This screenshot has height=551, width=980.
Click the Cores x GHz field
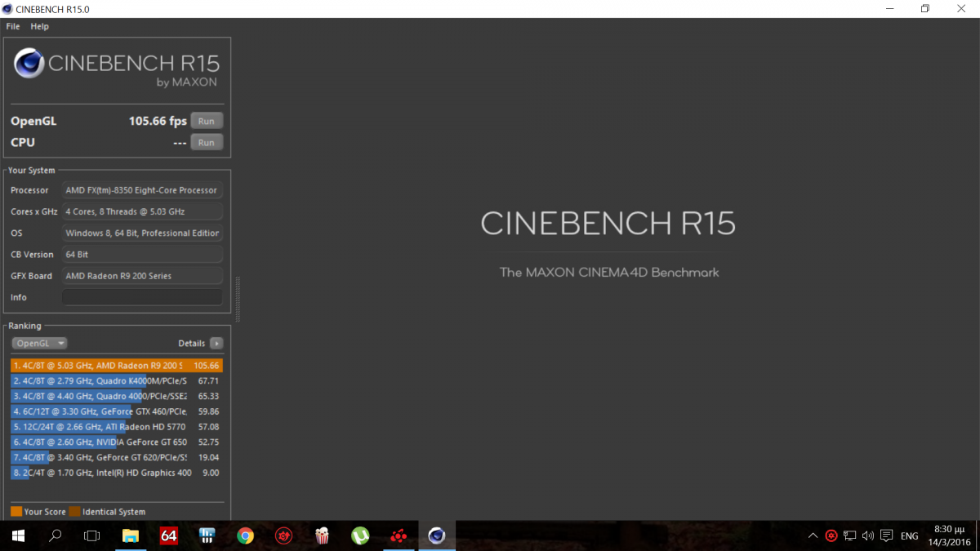[x=142, y=211]
